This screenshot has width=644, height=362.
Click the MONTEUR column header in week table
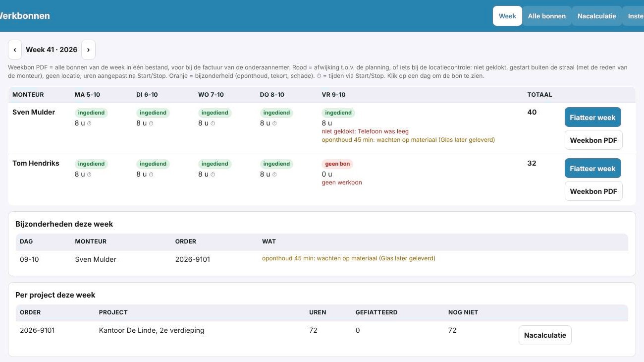tap(28, 95)
